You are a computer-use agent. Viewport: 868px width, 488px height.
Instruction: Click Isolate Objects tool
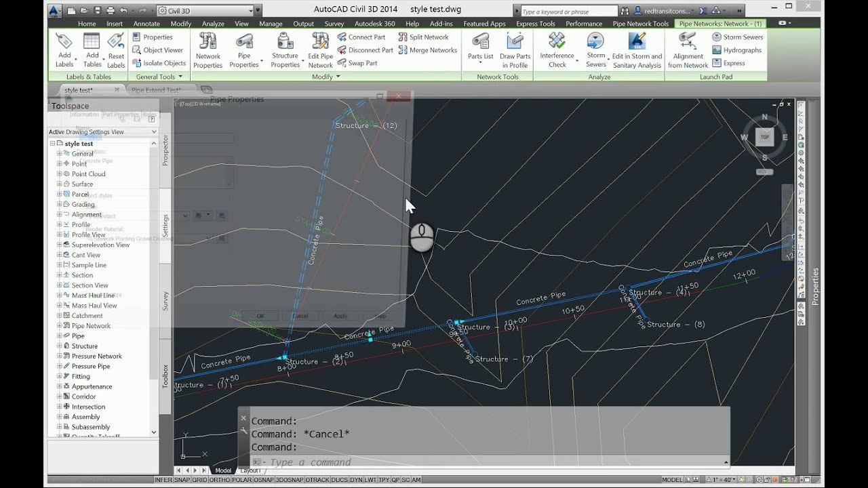click(159, 63)
